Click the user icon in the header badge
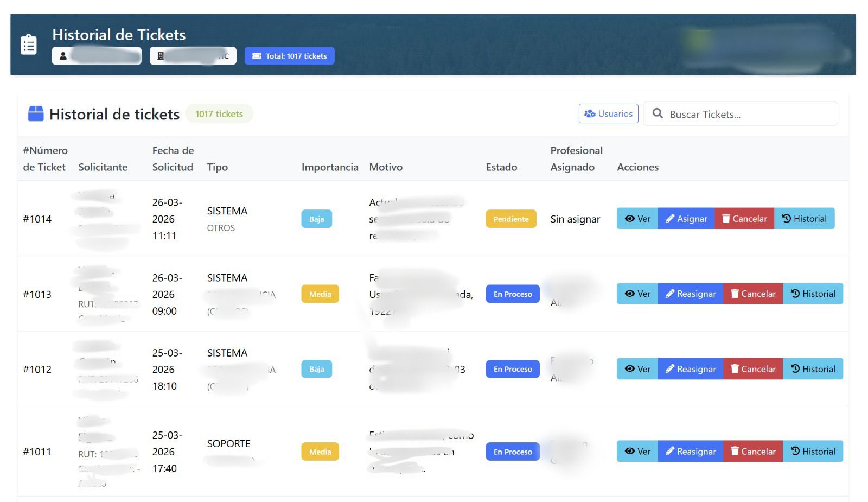868x502 pixels. (63, 56)
